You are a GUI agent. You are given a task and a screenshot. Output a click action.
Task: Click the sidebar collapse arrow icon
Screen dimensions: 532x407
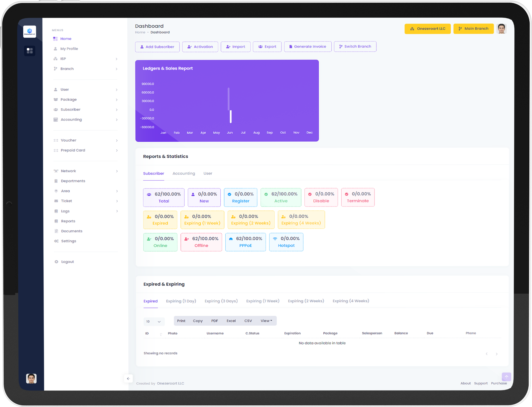pos(128,378)
